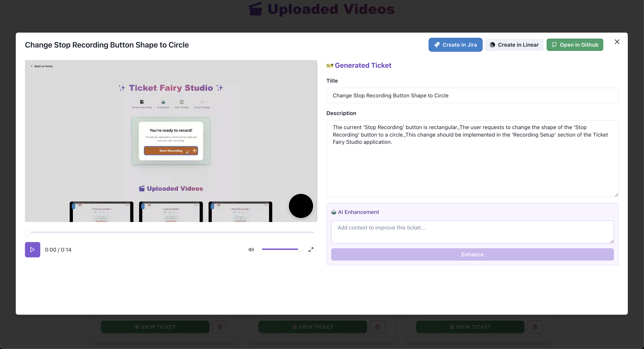Click the video progress seek bar

coord(171,232)
